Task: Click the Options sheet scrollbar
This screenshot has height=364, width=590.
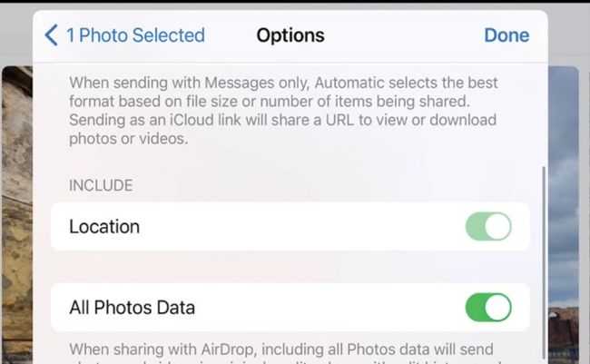Action: [544, 262]
